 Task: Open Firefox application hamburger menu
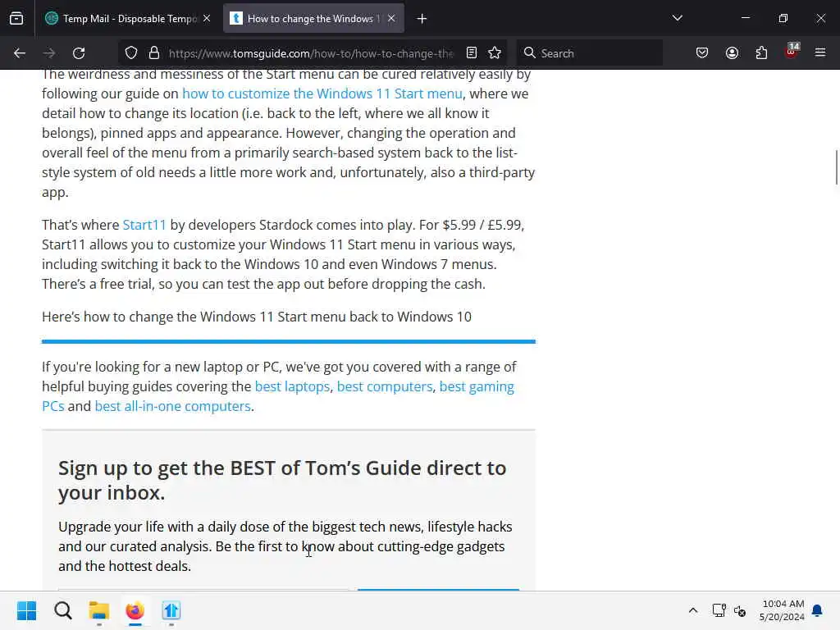820,52
